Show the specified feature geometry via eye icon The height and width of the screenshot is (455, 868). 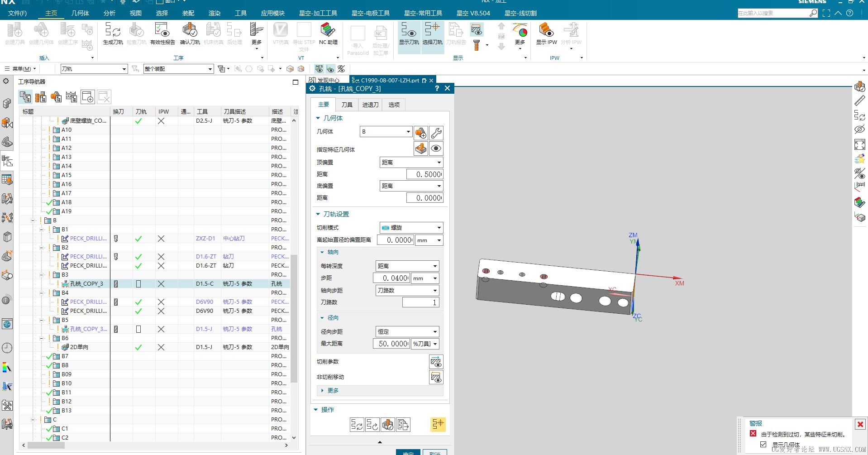click(x=436, y=148)
